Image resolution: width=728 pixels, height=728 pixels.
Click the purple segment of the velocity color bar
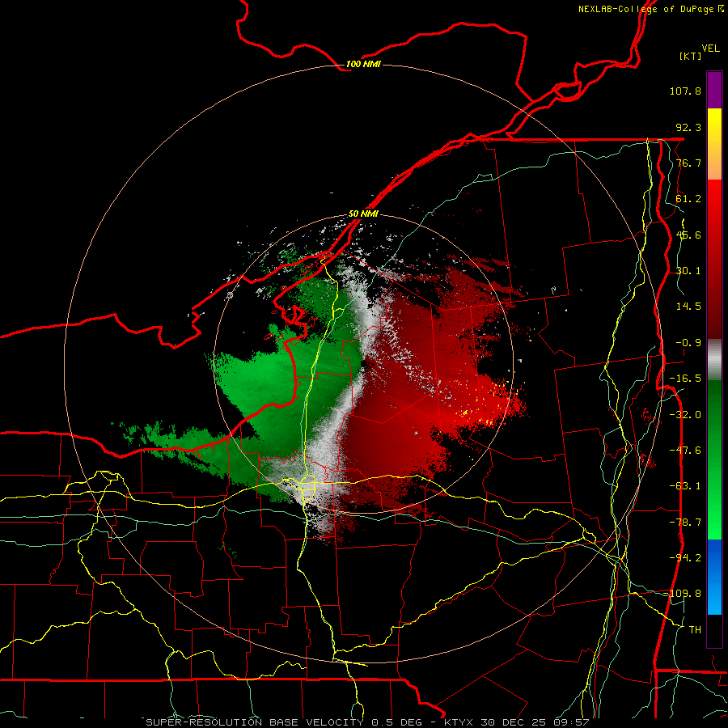point(714,90)
